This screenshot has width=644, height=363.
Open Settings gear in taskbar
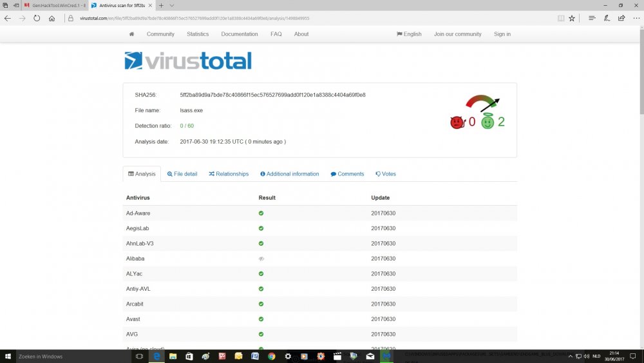click(288, 357)
